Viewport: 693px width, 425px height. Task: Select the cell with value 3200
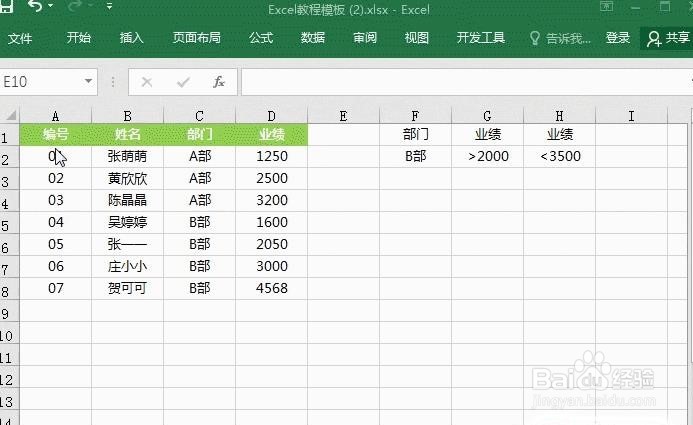271,201
